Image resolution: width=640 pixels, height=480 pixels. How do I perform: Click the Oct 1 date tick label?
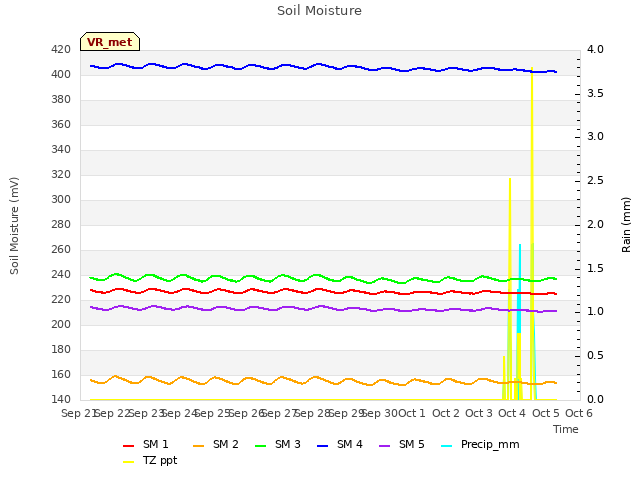coord(412,413)
